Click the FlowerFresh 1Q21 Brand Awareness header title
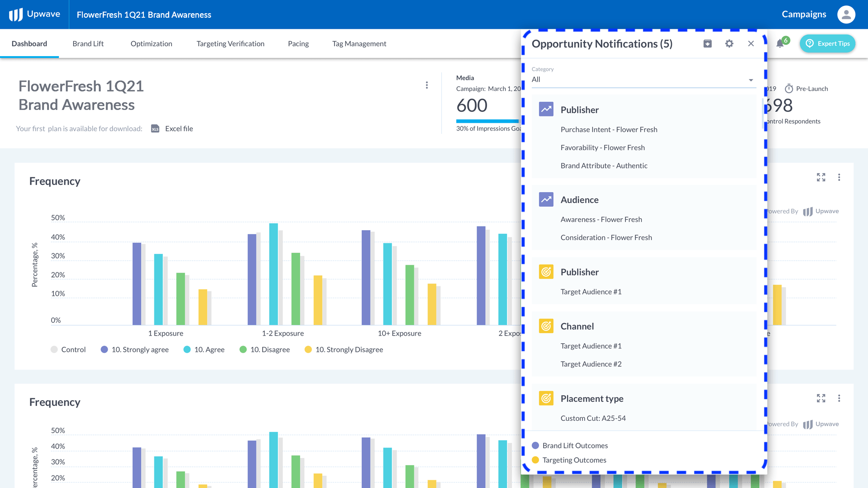Image resolution: width=868 pixels, height=488 pixels. (x=144, y=15)
